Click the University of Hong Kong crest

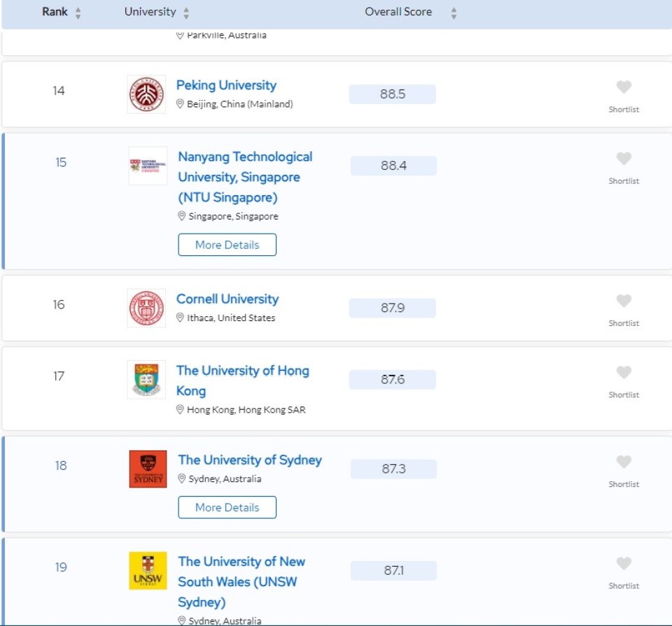(x=147, y=380)
